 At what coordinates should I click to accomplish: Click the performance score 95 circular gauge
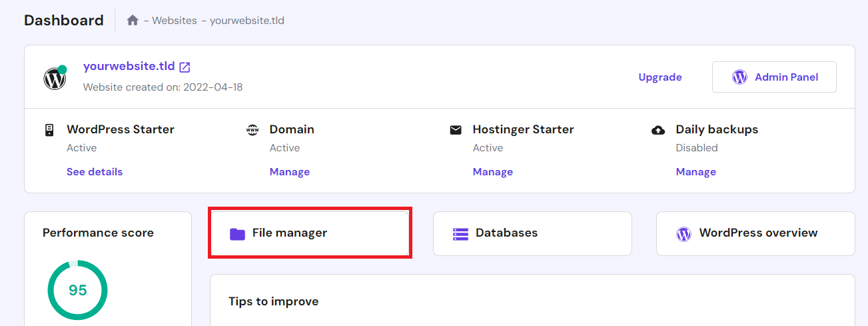click(x=77, y=290)
